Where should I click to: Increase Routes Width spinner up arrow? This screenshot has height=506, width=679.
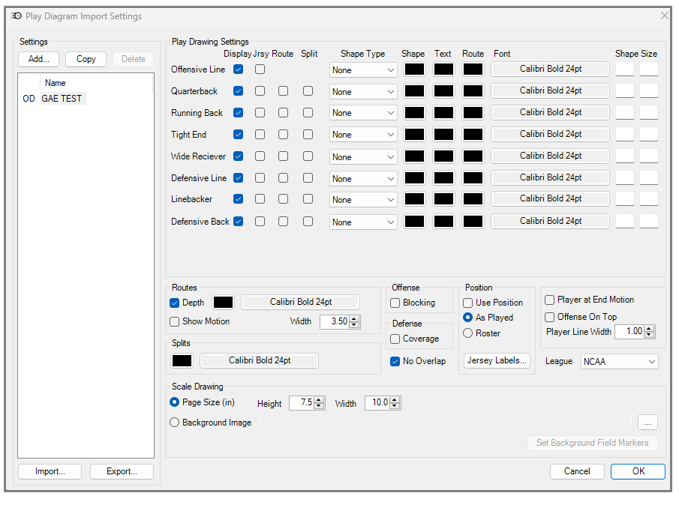pos(355,318)
